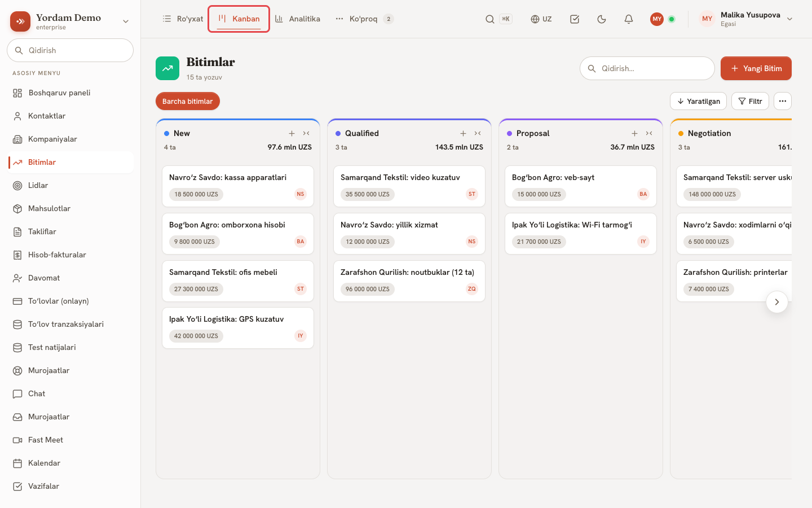
Task: Open Ko'proq more tabs menu
Action: click(364, 19)
